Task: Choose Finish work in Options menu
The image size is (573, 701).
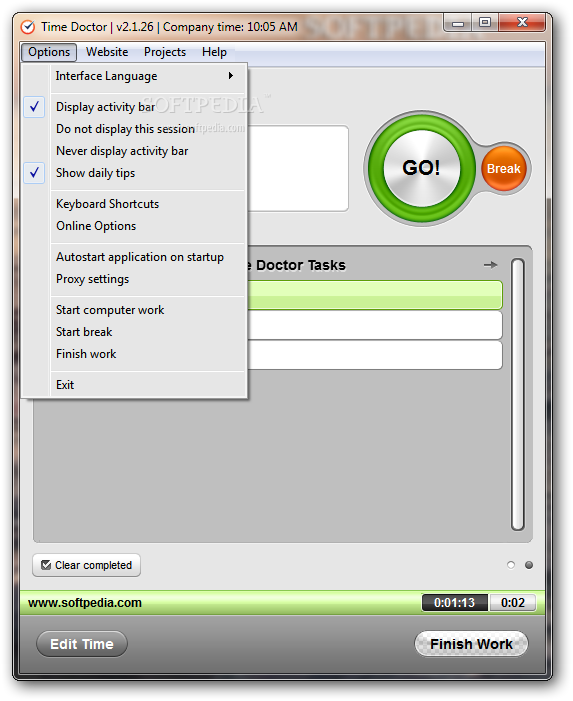Action: pos(135,354)
